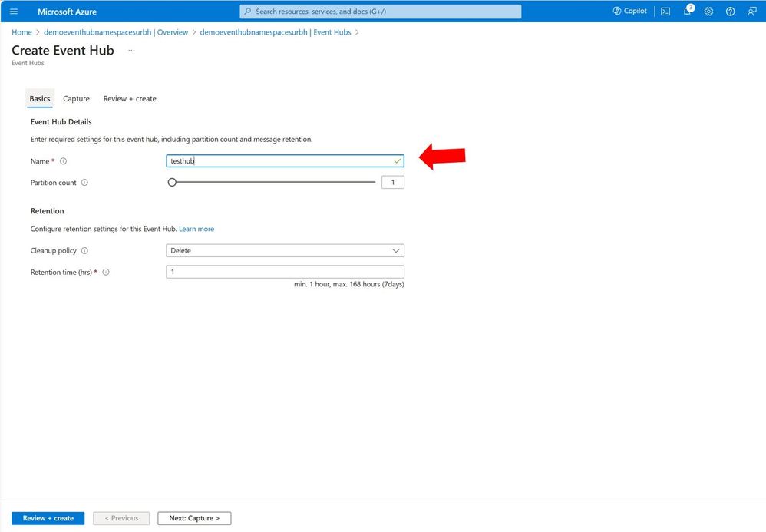Click the Previous button
The image size is (766, 532).
coord(121,518)
